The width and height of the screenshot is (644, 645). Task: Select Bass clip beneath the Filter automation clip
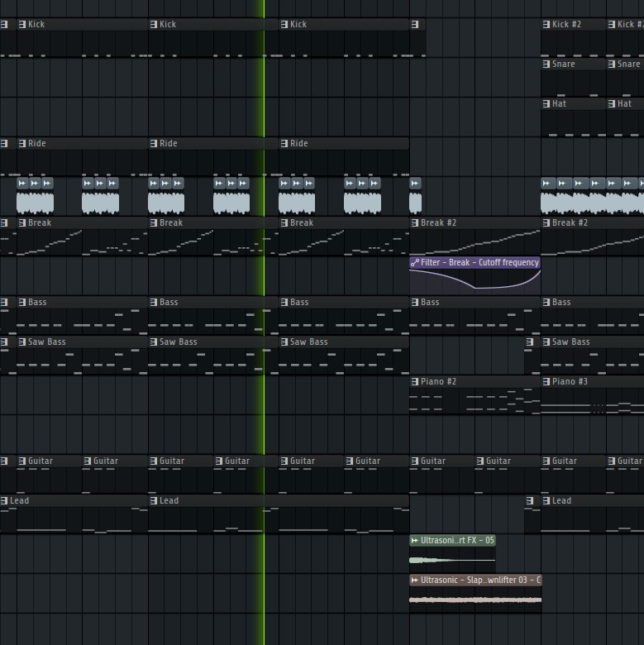475,316
